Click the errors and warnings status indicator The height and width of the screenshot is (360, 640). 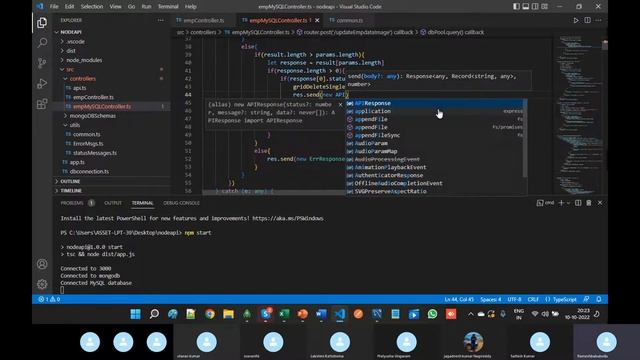point(49,299)
